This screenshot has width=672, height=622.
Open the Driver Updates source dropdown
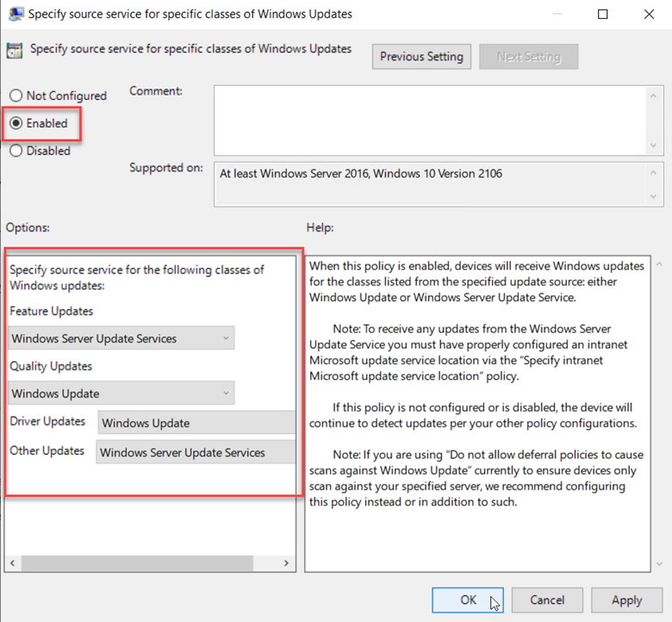click(196, 423)
